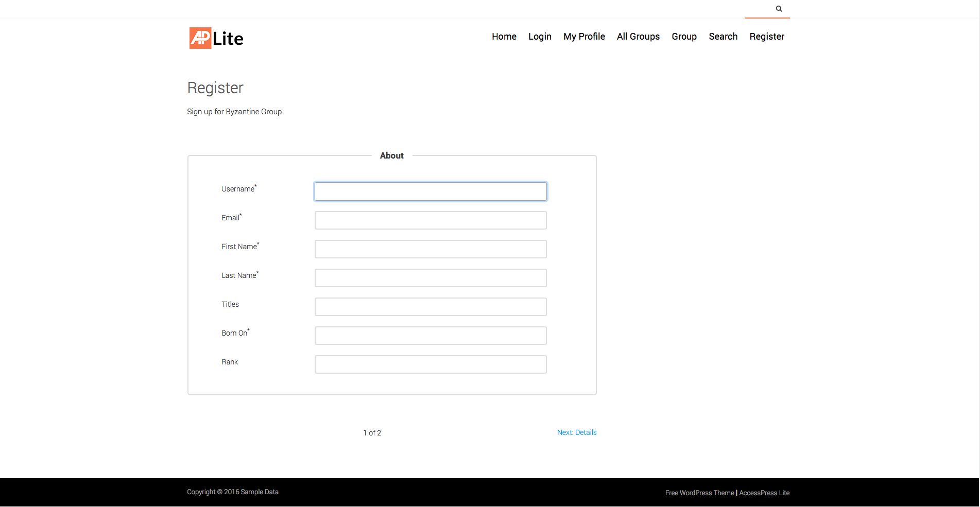Open My Profile from navigation
980x507 pixels.
[584, 37]
